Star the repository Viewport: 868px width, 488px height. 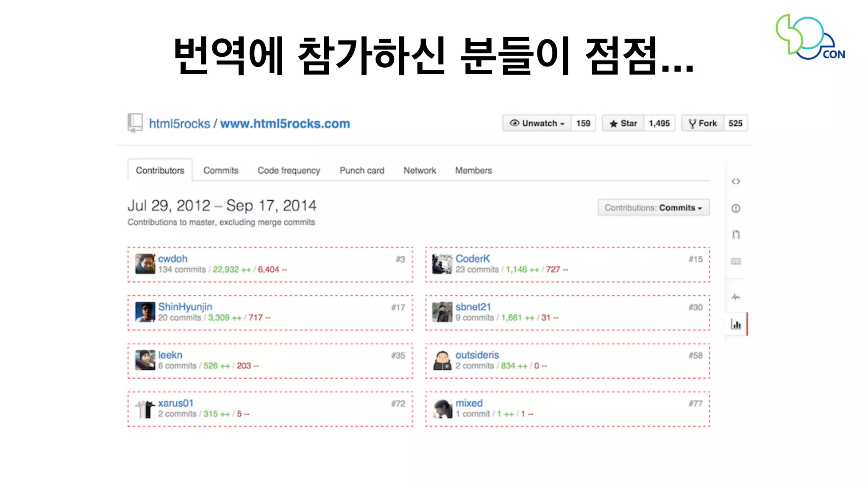pyautogui.click(x=623, y=123)
